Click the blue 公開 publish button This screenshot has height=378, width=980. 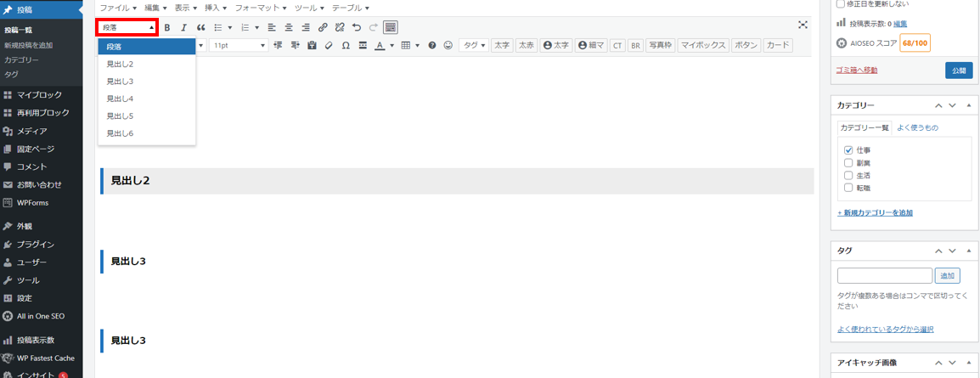click(959, 71)
